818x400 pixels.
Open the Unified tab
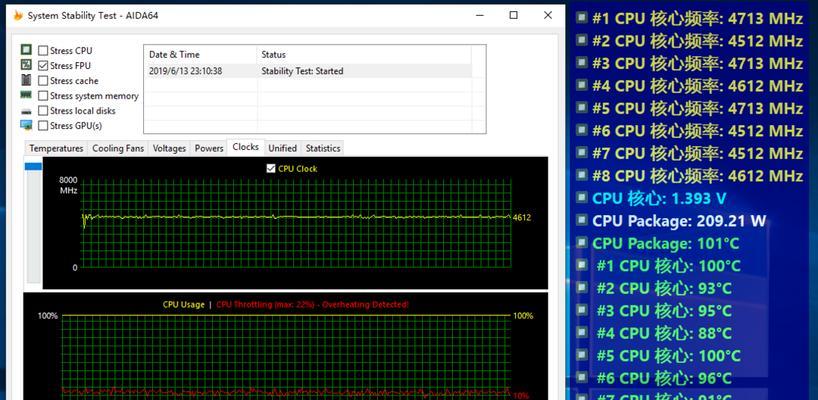click(x=282, y=148)
